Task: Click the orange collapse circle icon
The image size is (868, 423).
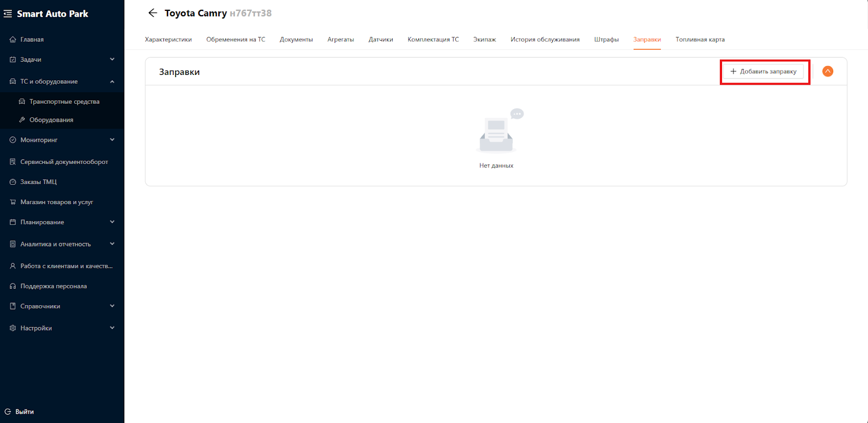Action: [x=827, y=72]
